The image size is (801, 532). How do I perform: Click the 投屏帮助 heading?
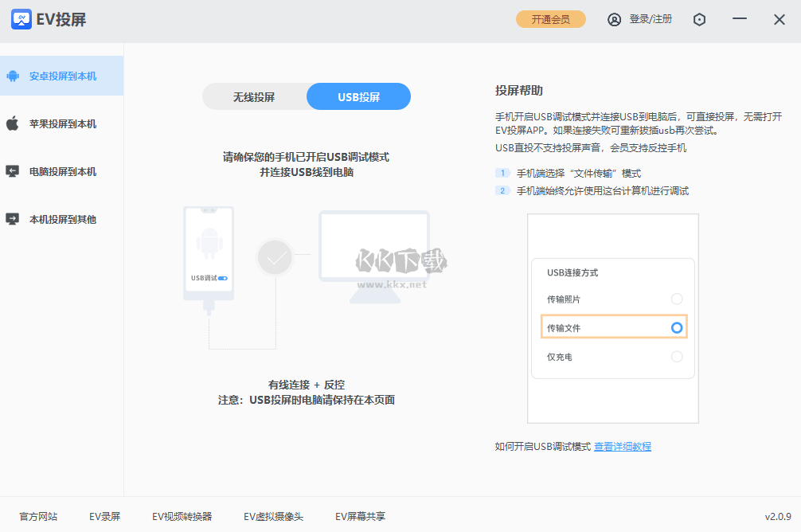click(519, 91)
